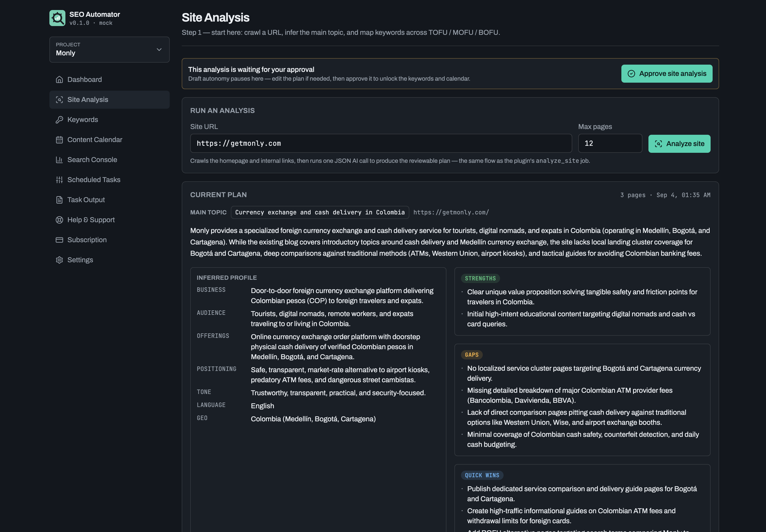Click the QUICK WINS badge
The height and width of the screenshot is (532, 766).
click(482, 475)
